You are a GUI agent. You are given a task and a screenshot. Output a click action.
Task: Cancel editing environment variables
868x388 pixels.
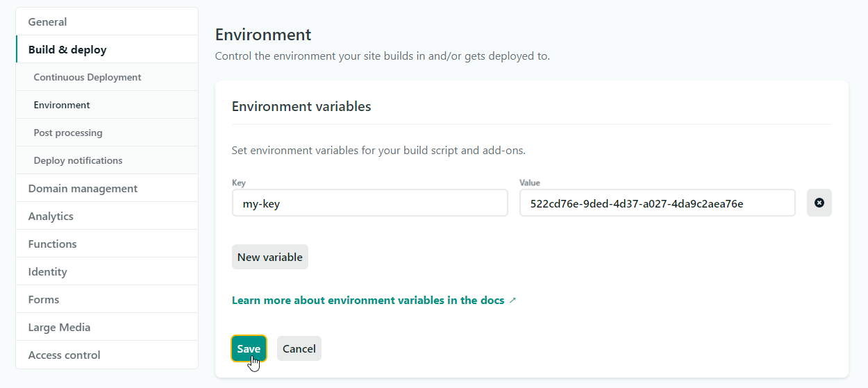pyautogui.click(x=299, y=348)
